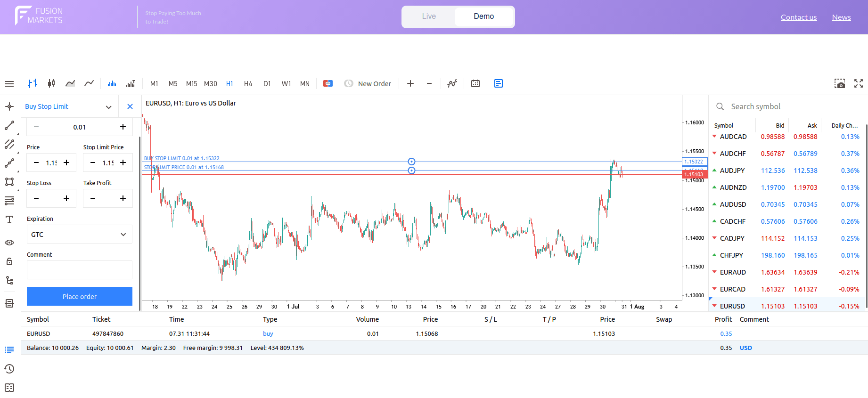868x398 pixels.
Task: Toggle objects visibility eye icon
Action: click(9, 243)
